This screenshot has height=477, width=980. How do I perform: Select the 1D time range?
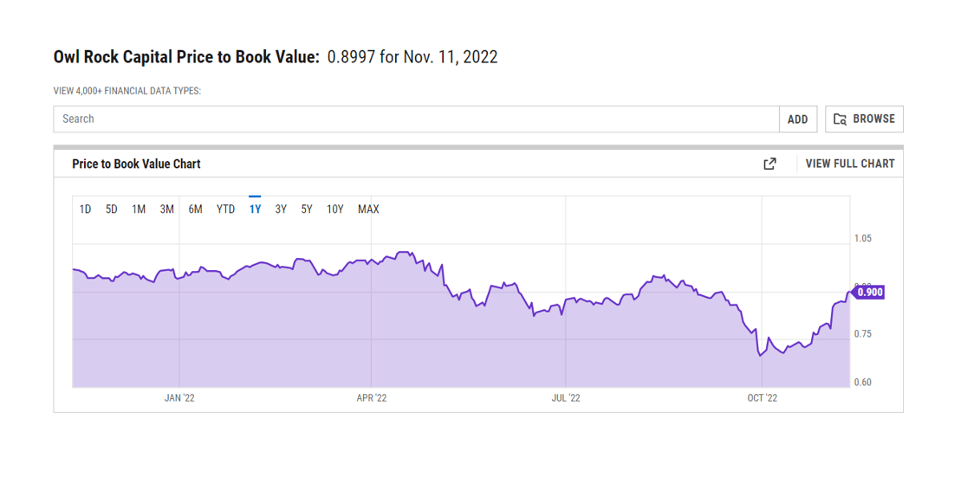click(x=85, y=209)
